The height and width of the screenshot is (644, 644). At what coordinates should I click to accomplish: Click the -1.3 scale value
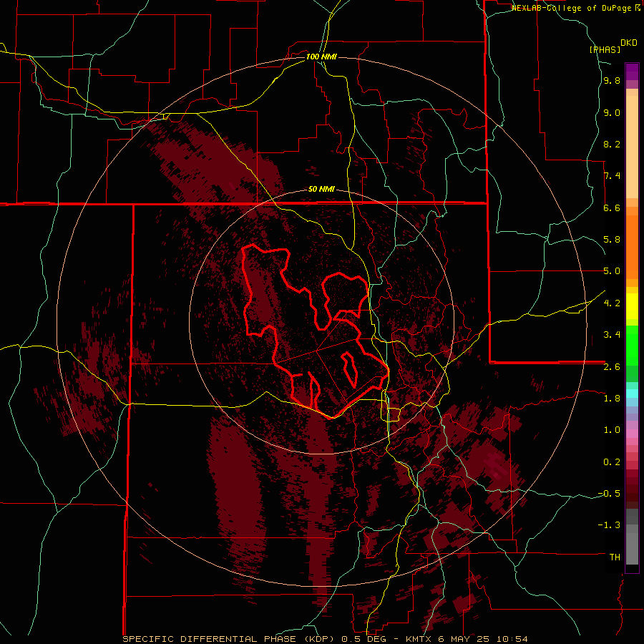[x=609, y=525]
